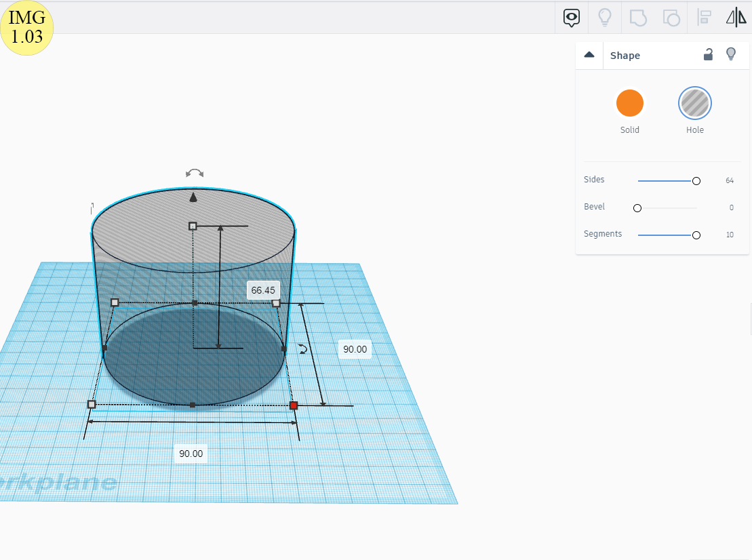Image resolution: width=752 pixels, height=560 pixels.
Task: Edit the bottom 90.00 dimension
Action: (191, 454)
